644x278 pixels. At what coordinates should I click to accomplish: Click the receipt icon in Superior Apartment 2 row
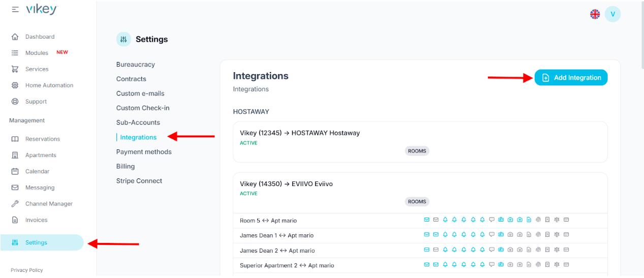547,264
